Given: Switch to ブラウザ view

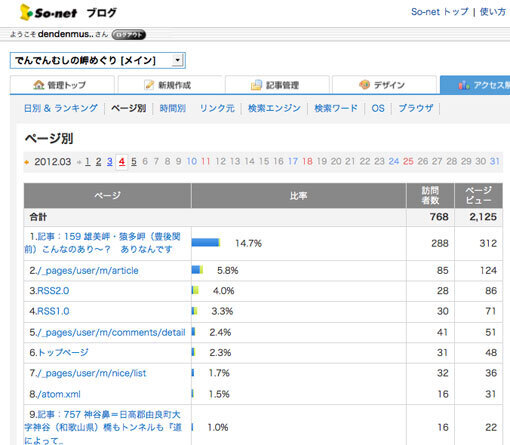Looking at the screenshot, I should [416, 108].
